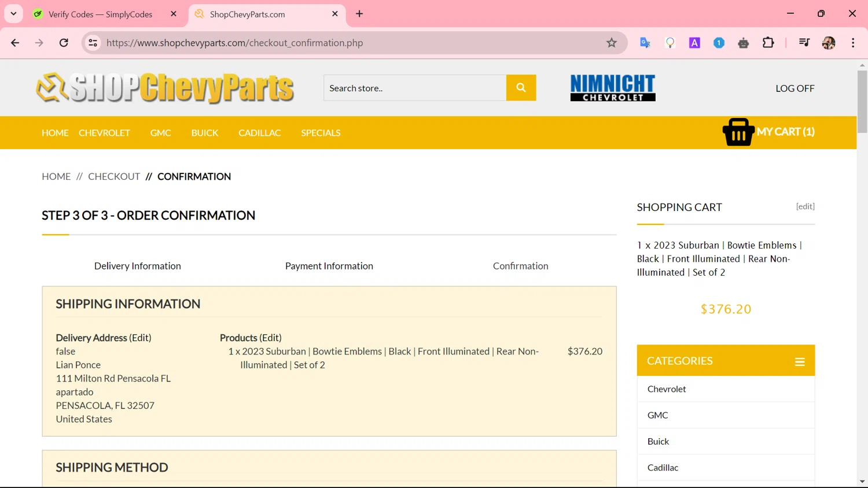
Task: Click the shopping basket cart icon
Action: click(738, 132)
